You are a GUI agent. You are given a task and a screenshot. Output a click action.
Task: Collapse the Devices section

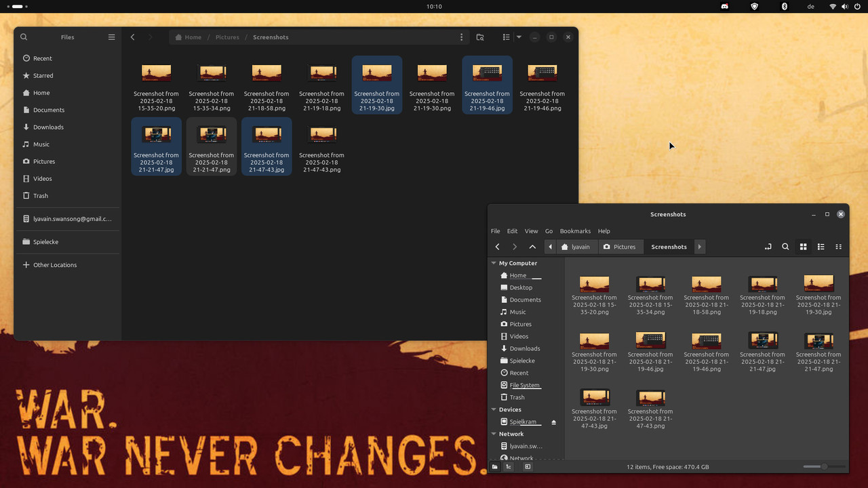point(494,409)
